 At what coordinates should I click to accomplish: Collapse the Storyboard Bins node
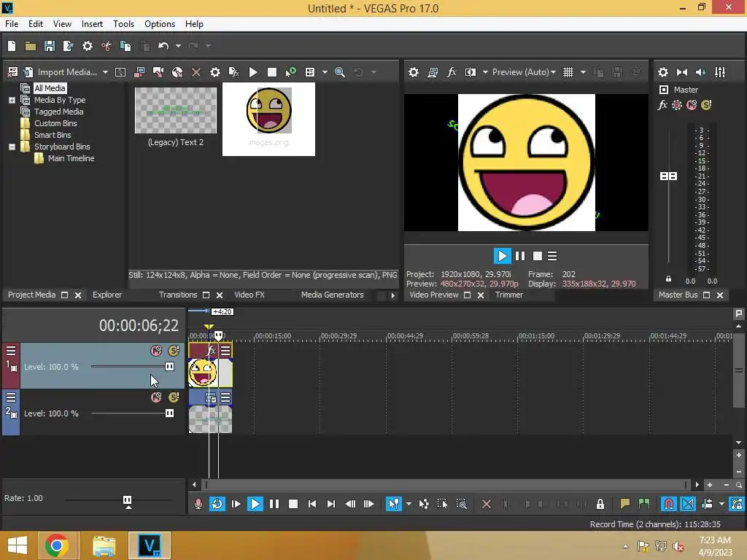[x=12, y=147]
